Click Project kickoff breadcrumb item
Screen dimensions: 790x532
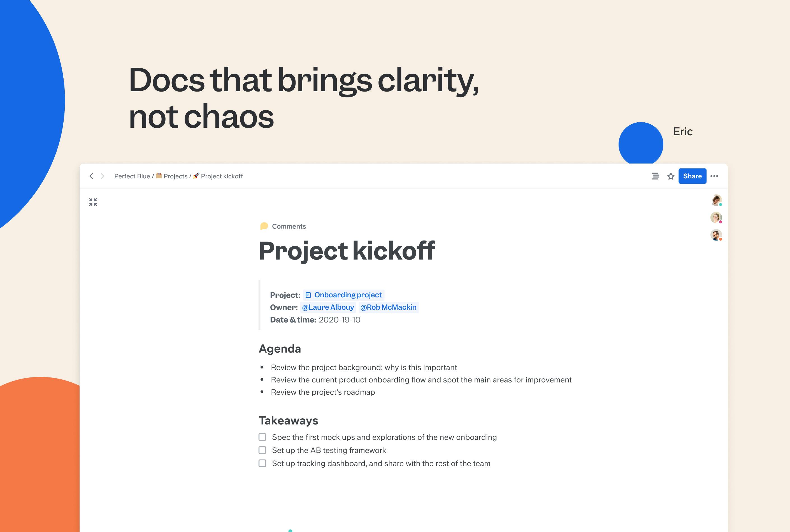click(x=222, y=176)
